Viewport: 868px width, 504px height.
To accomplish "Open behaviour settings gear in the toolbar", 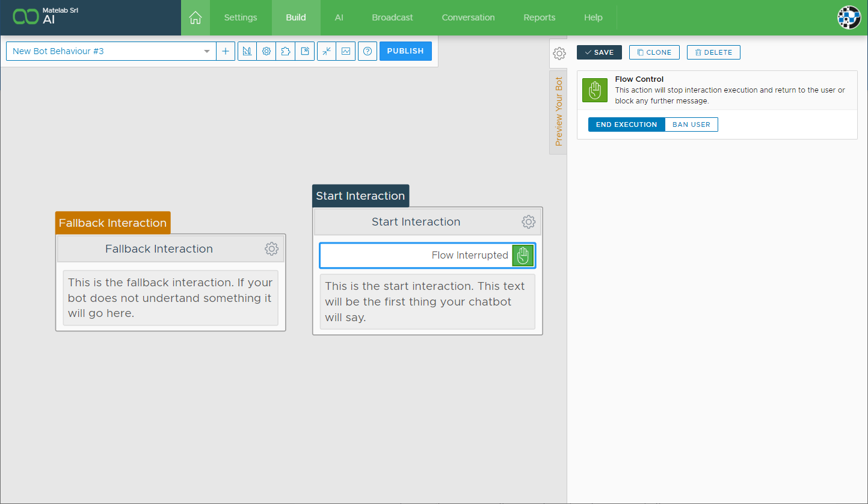I will tap(266, 51).
